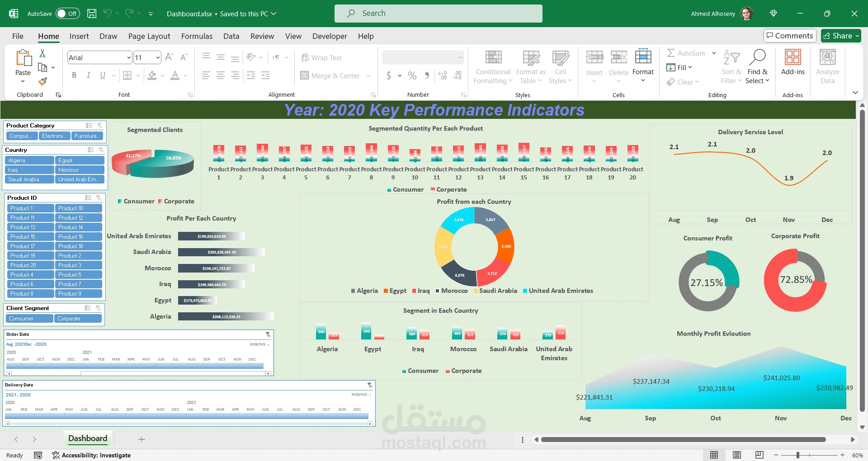This screenshot has height=461, width=868.
Task: Click the horizontal sheet scrollbar
Action: pyautogui.click(x=684, y=439)
